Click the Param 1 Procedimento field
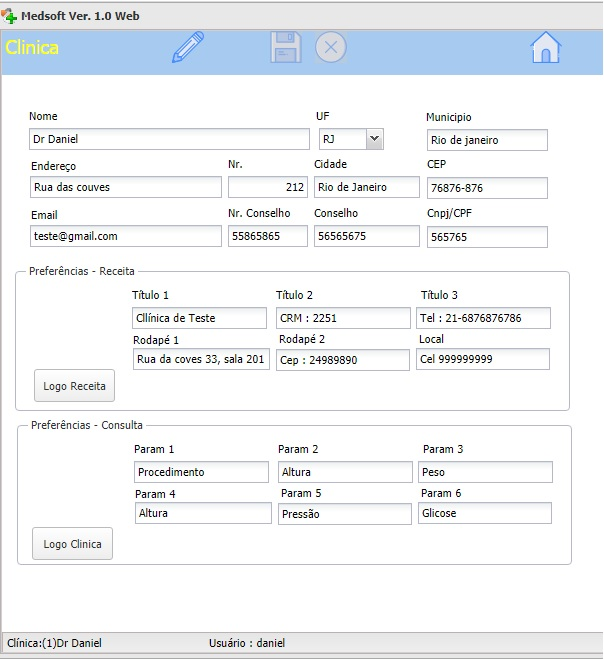 coord(202,472)
